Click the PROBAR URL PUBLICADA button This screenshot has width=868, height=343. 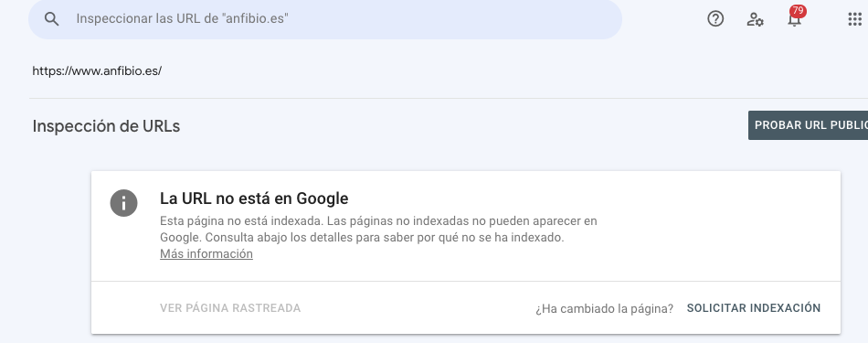tap(809, 125)
